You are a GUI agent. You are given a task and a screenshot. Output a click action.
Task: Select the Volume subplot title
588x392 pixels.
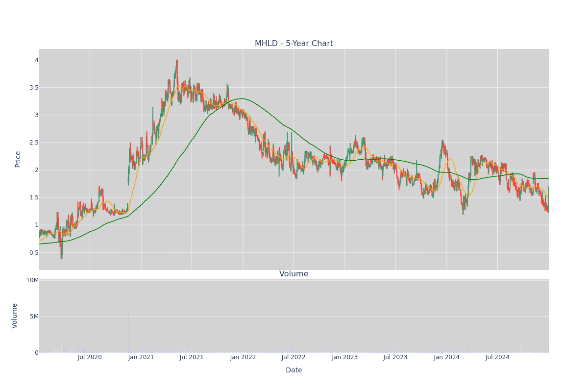coord(294,274)
